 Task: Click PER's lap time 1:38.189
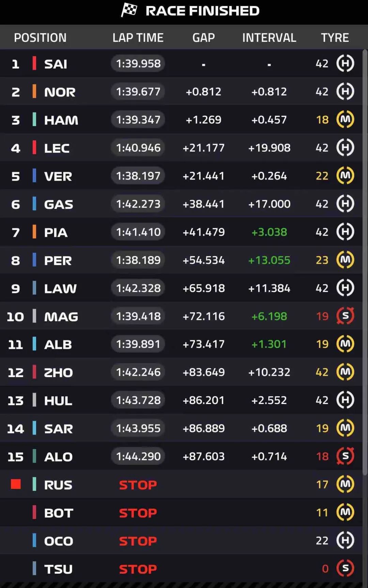coord(138,260)
